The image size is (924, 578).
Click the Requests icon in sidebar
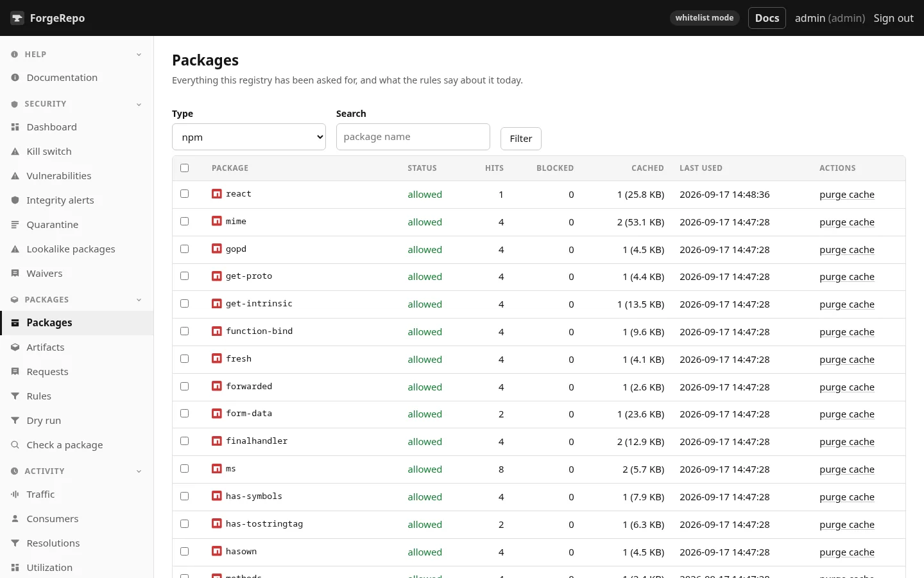click(x=15, y=372)
